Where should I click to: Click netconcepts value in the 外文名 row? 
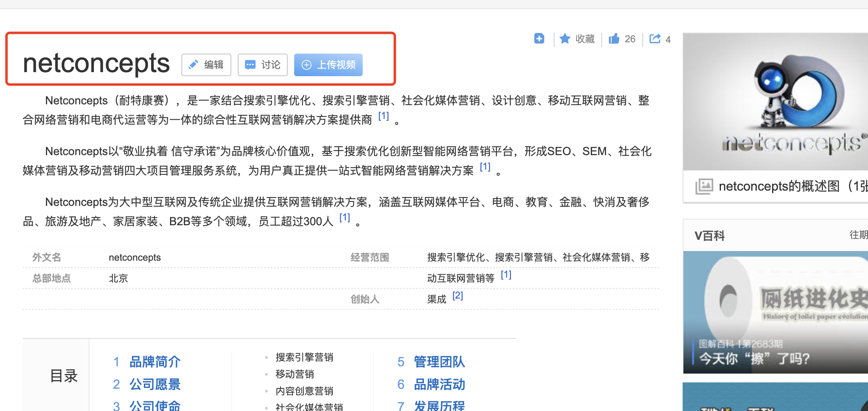coord(135,257)
